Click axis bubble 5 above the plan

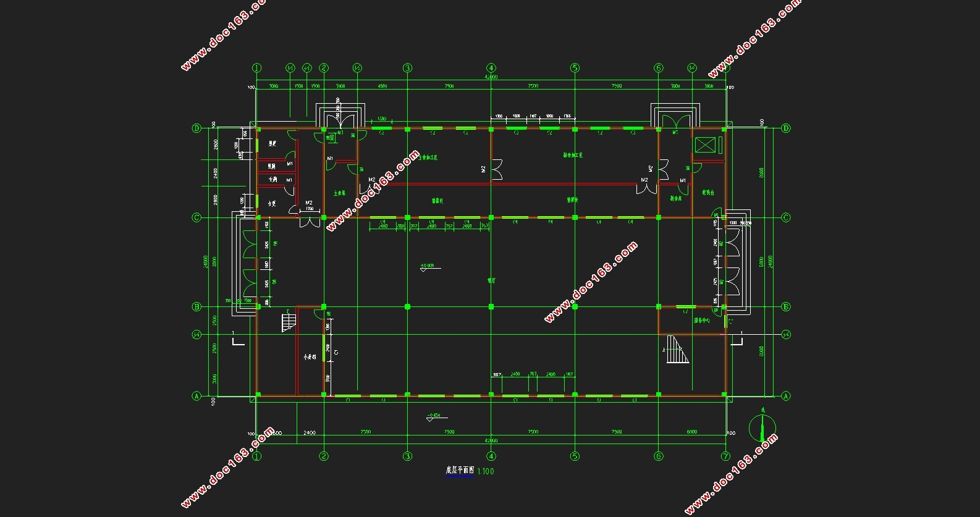(x=575, y=68)
